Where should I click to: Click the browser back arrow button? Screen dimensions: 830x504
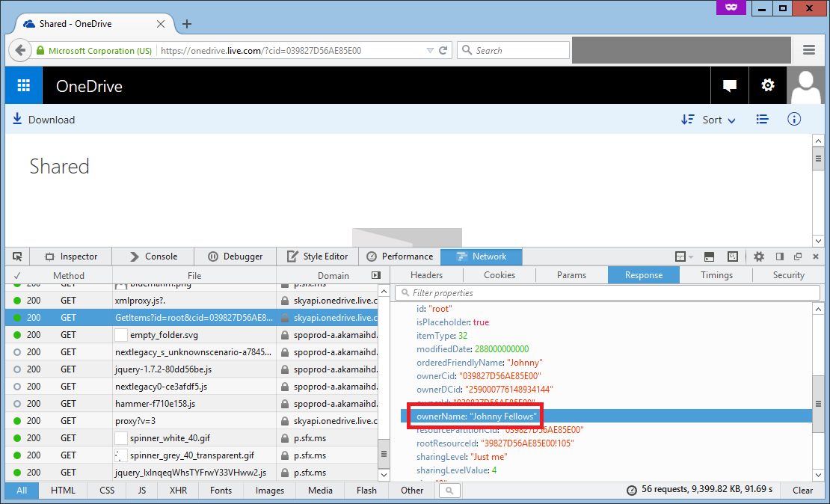pos(20,50)
